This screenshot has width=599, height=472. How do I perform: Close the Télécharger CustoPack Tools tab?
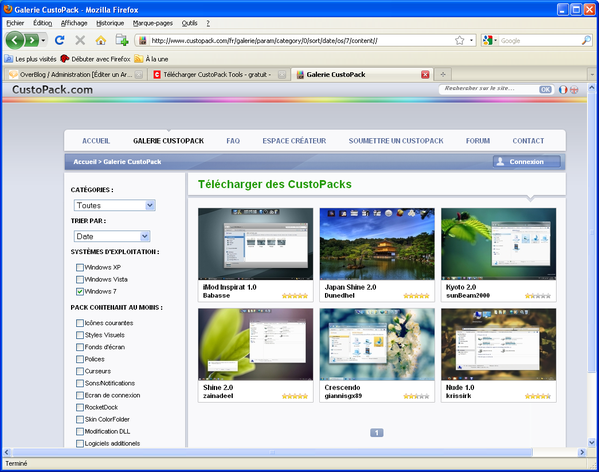click(x=282, y=74)
